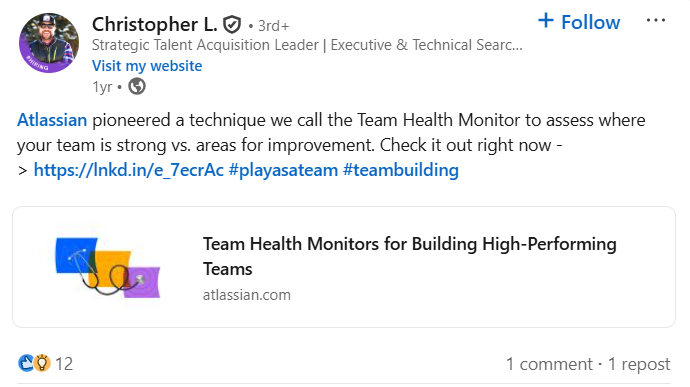Image resolution: width=690 pixels, height=387 pixels.
Task: Click the verified shield badge icon
Action: (x=232, y=25)
